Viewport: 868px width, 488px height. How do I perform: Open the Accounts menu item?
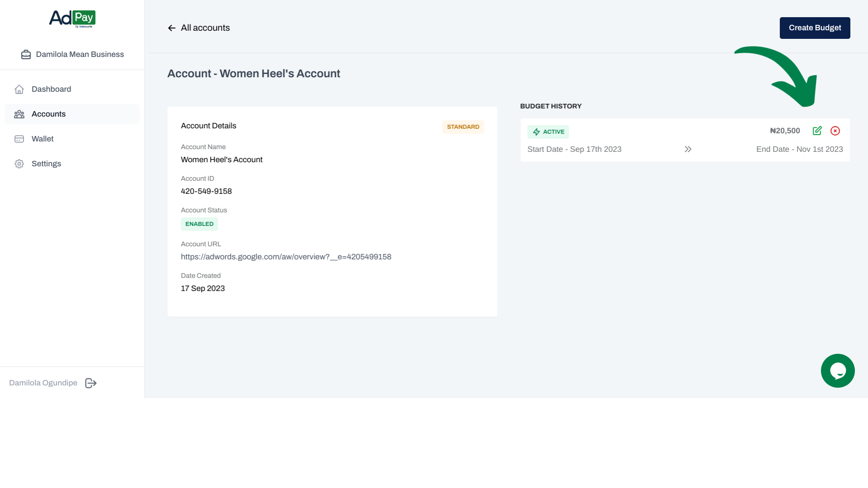49,114
